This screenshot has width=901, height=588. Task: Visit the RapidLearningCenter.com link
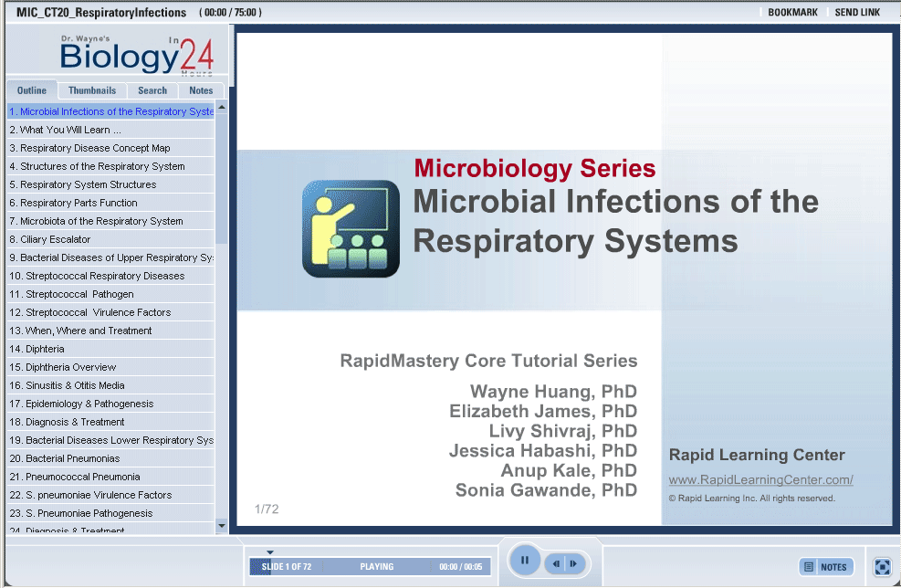coord(760,480)
